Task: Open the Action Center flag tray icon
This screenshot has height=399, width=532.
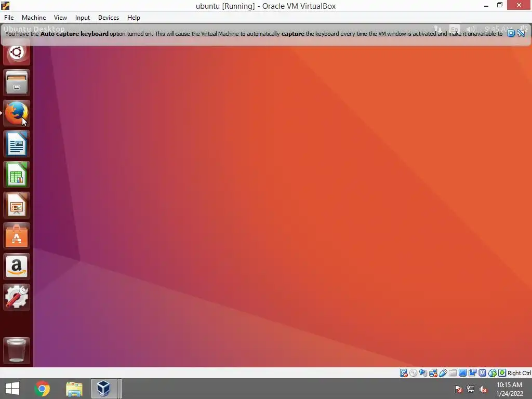Action: (x=458, y=389)
